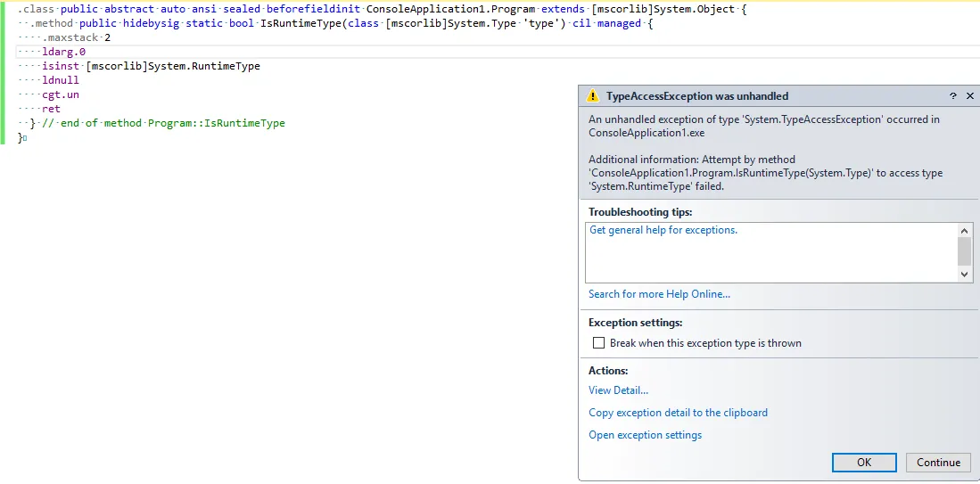
Task: Open 'Search for more Help Online' link
Action: click(659, 294)
